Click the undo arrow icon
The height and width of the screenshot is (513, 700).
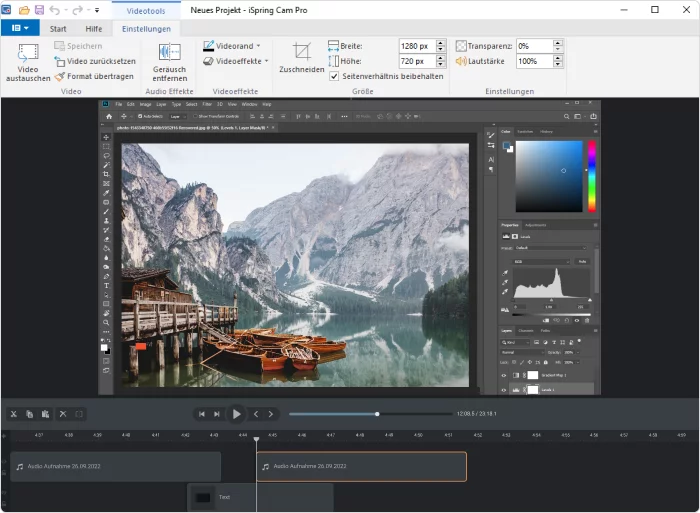(x=54, y=10)
